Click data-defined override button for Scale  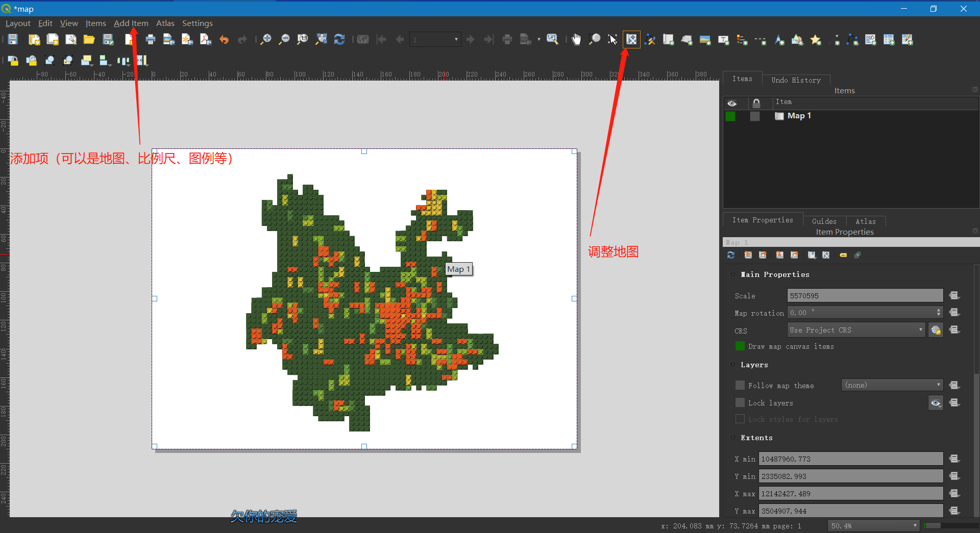click(954, 295)
